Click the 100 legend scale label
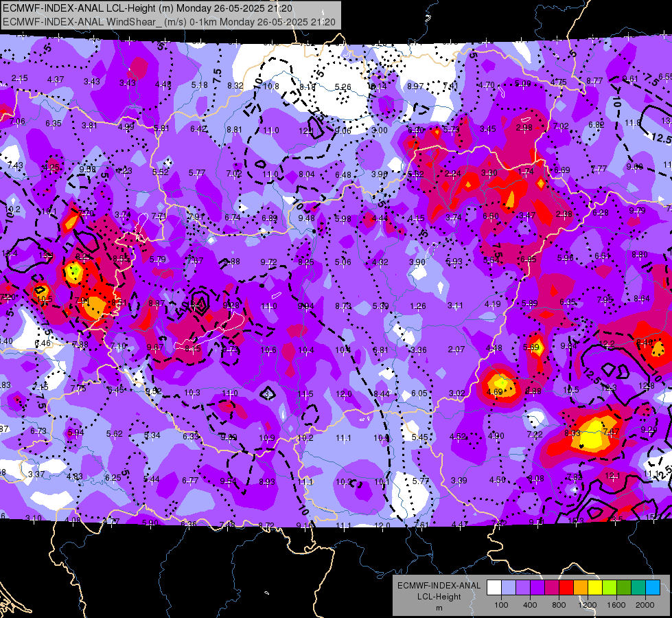The image size is (672, 618). click(x=501, y=605)
